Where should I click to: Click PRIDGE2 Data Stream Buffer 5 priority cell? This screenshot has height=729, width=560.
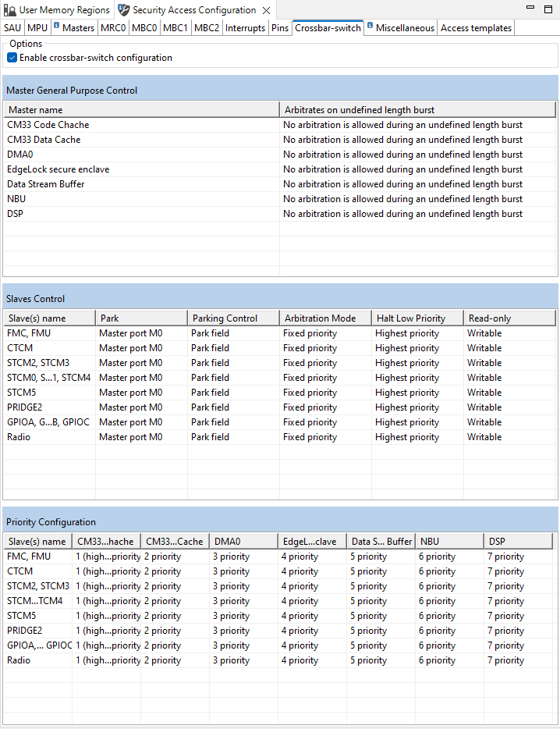point(381,631)
